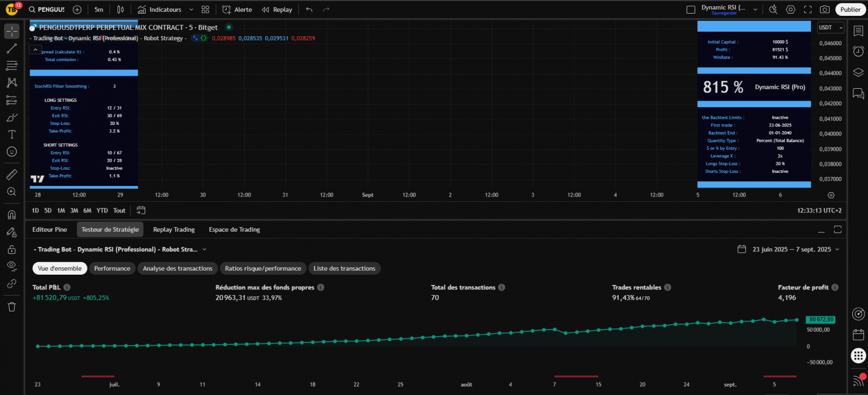Switch to the Editeur Pine tab
This screenshot has height=395, width=868.
(50, 229)
